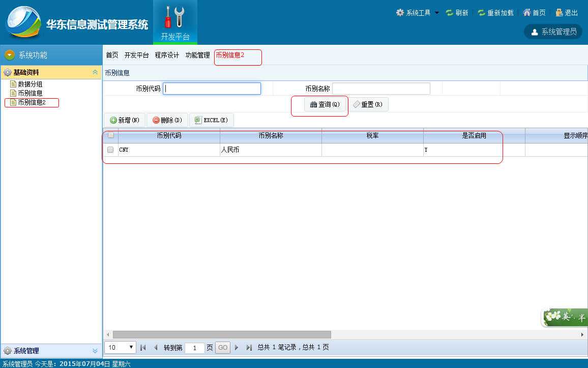Select the 币别信息2 tab
The image size is (588, 368).
point(230,55)
